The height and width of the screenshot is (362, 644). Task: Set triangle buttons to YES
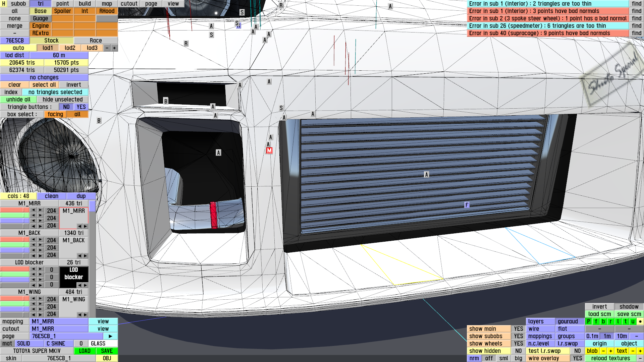coord(81,107)
